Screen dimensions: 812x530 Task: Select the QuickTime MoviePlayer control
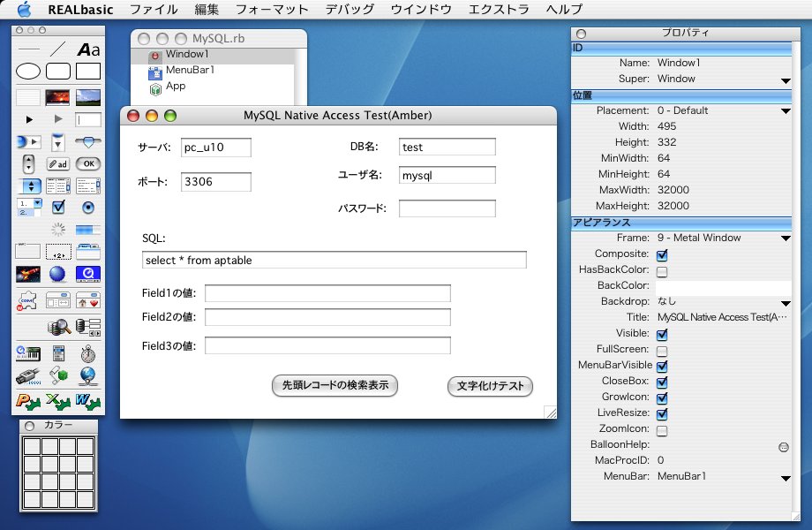coord(88,274)
